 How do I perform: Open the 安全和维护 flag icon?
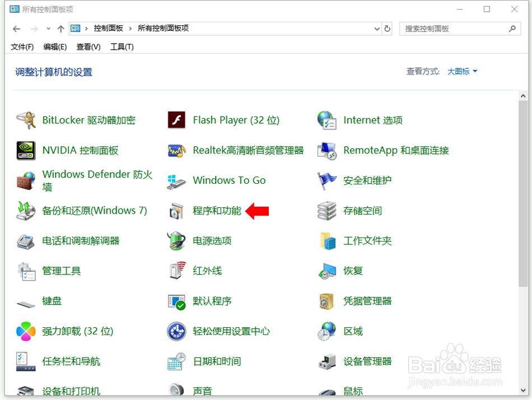click(326, 180)
